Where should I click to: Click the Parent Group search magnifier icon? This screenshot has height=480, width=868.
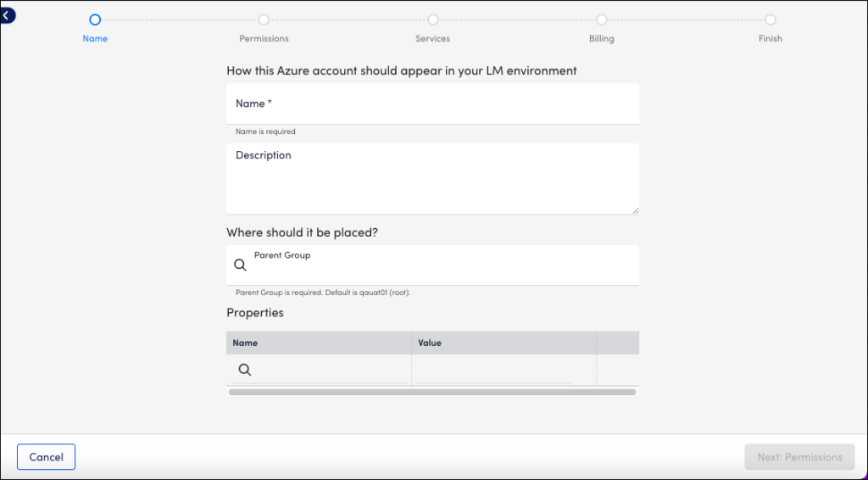[x=240, y=265]
